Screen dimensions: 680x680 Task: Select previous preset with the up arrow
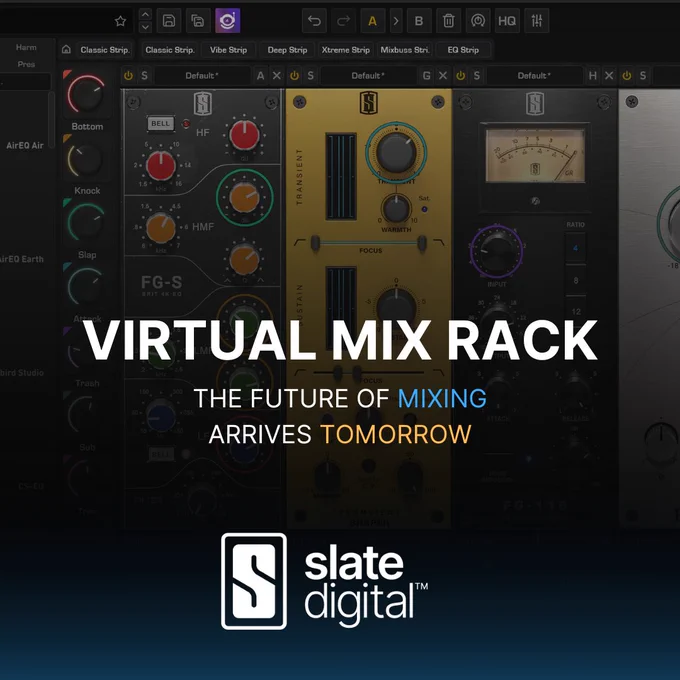(145, 15)
